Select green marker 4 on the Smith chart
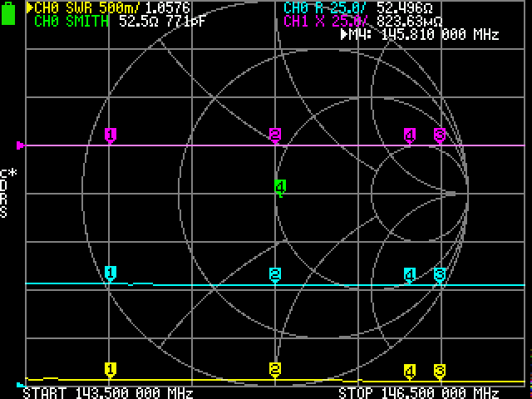 click(280, 186)
